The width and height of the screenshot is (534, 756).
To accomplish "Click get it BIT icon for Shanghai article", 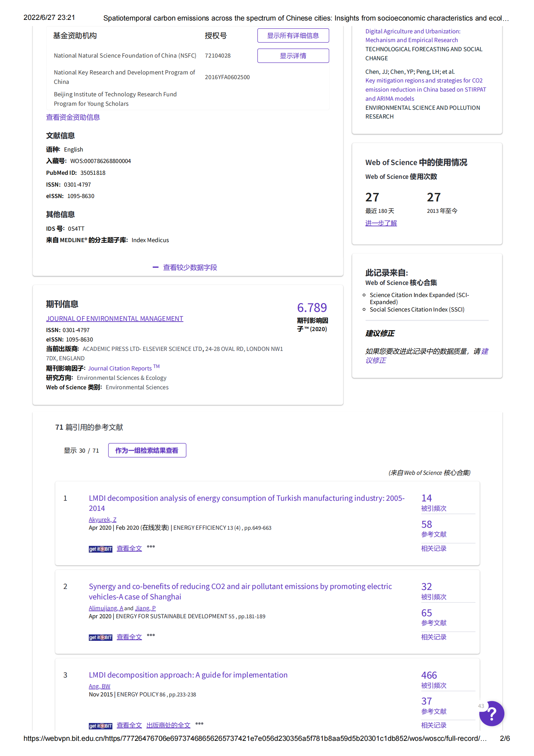I will (100, 637).
